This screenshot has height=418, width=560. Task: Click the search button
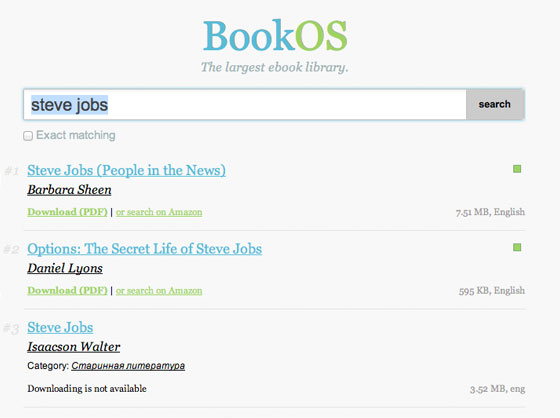(495, 104)
